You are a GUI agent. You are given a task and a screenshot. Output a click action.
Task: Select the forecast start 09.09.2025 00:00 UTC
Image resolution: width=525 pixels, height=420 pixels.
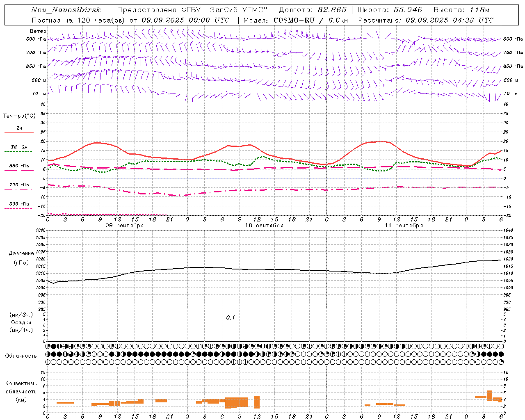coord(185,20)
